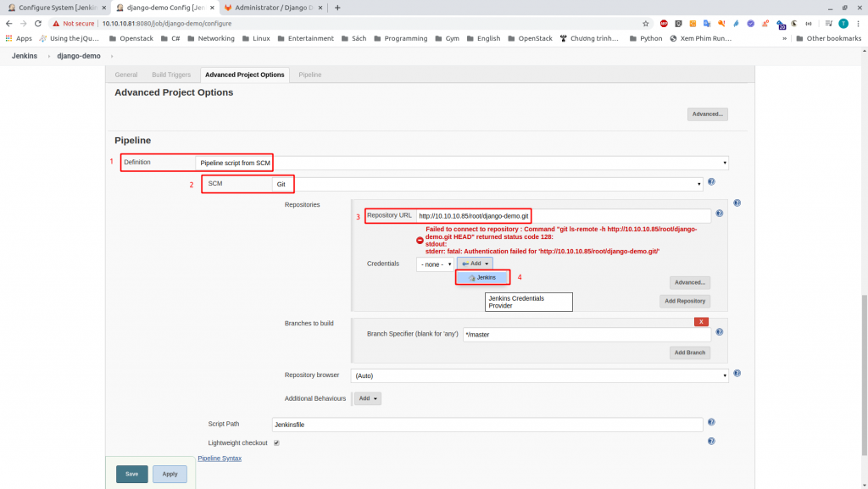Open the Credentials '- none -' dropdown
868x489 pixels.
point(435,264)
